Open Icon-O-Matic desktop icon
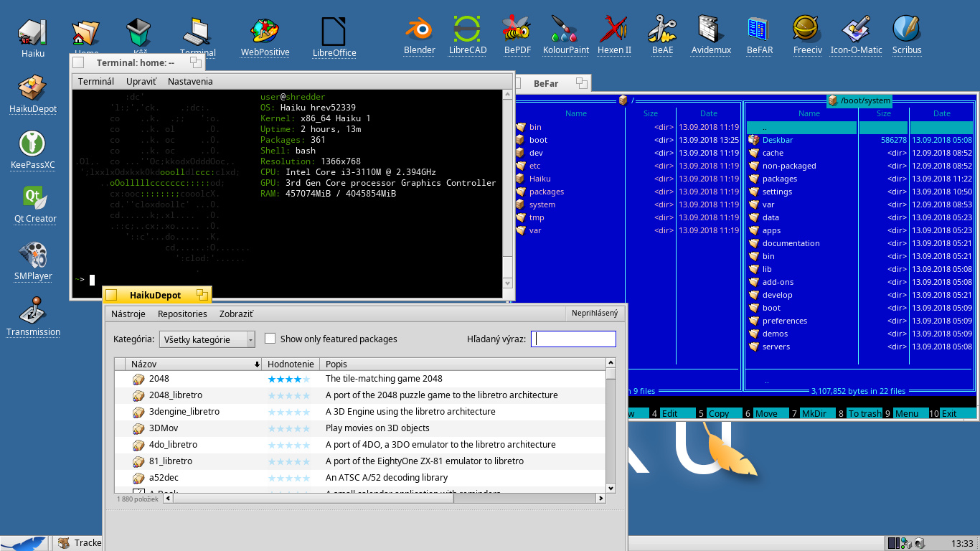Image resolution: width=980 pixels, height=551 pixels. [x=856, y=29]
